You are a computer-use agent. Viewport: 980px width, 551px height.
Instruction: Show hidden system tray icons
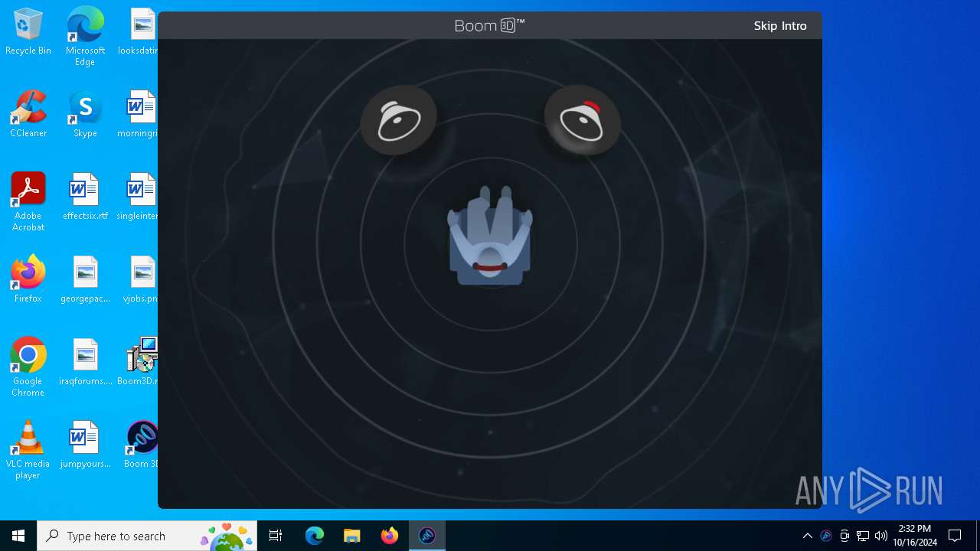point(807,536)
